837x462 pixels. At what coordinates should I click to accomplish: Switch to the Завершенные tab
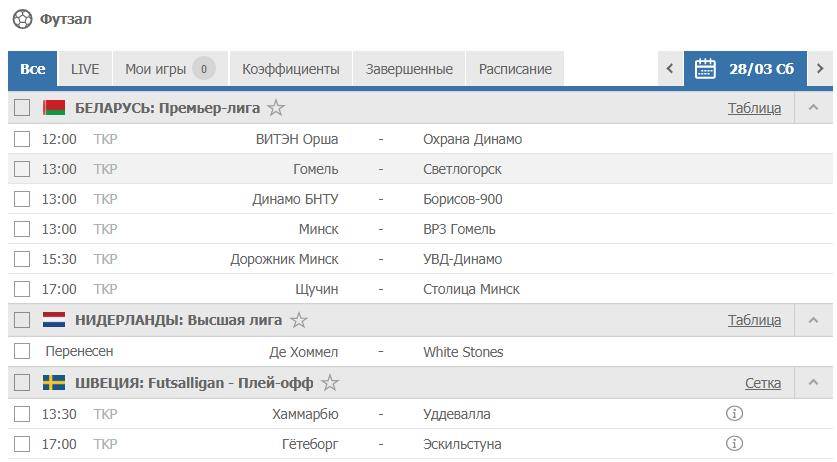[409, 69]
